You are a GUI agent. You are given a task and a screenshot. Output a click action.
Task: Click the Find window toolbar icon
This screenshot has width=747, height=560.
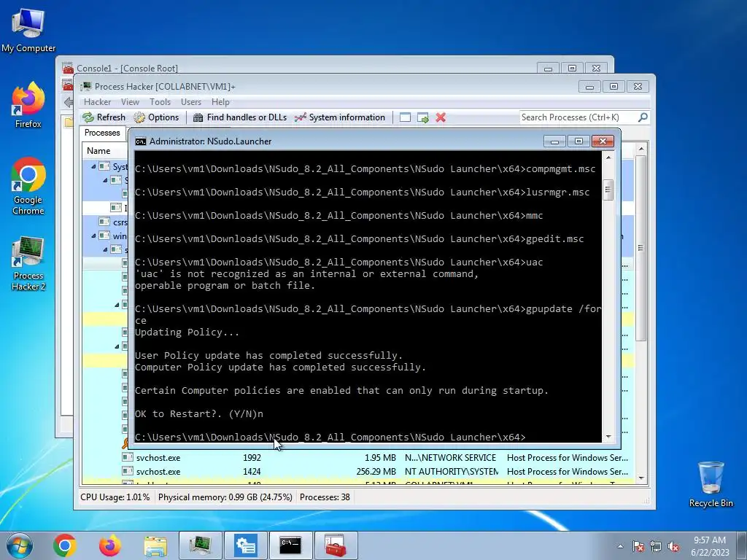[405, 117]
